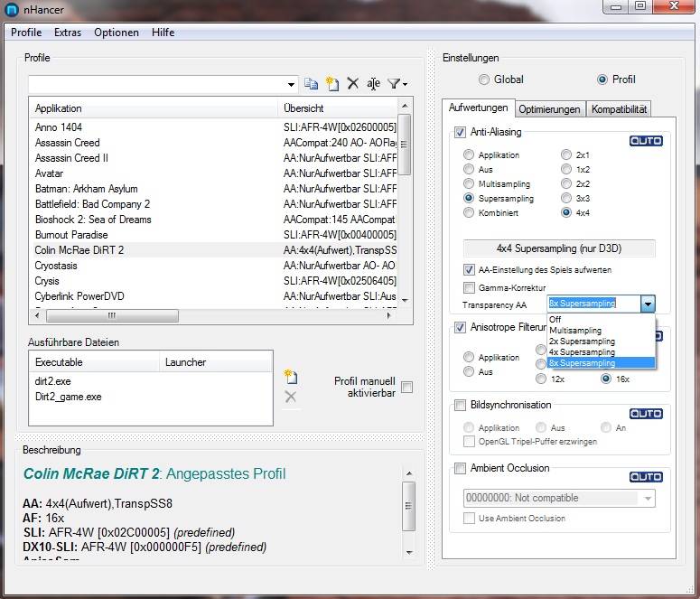
Task: Select the Battlefield: Bad Company 2 profile
Action: [x=214, y=204]
